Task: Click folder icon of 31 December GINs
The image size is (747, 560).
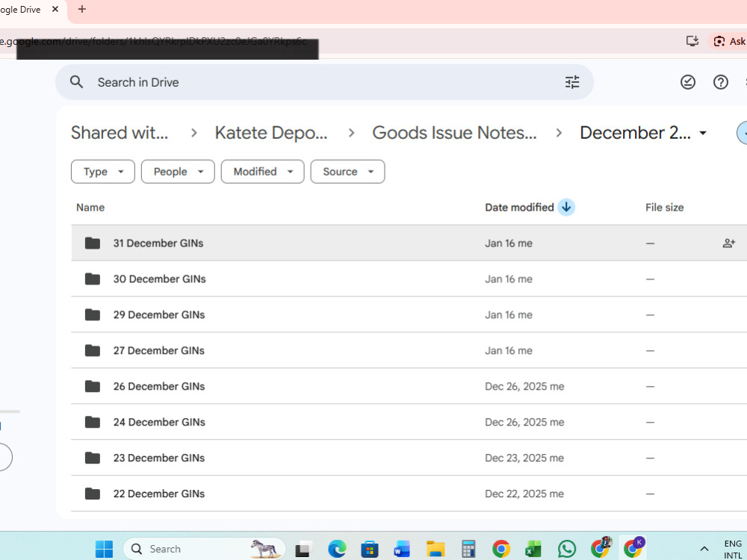Action: coord(93,243)
